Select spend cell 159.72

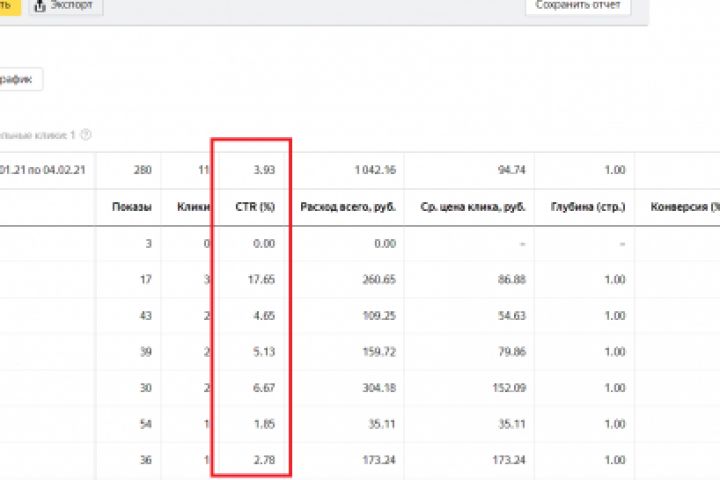[379, 352]
